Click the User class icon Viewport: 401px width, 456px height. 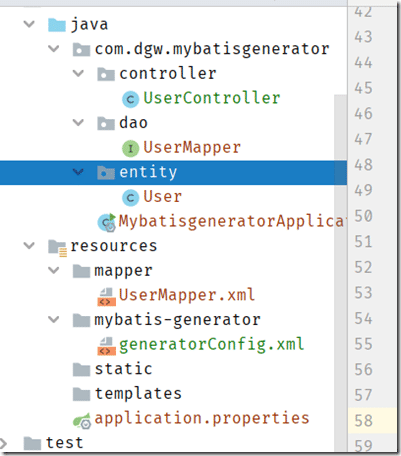point(130,198)
